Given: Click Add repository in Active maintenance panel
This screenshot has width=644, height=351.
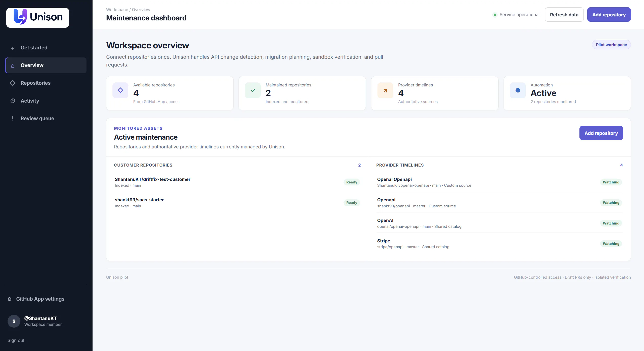Looking at the screenshot, I should 601,133.
